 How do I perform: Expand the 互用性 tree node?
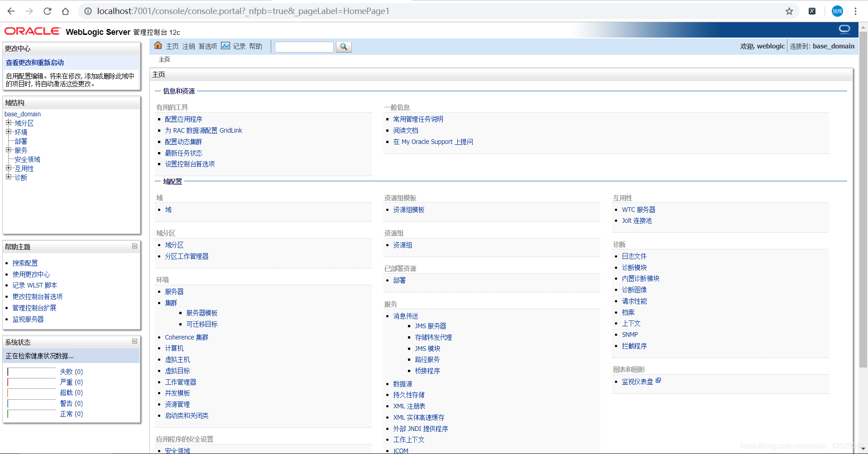[9, 168]
